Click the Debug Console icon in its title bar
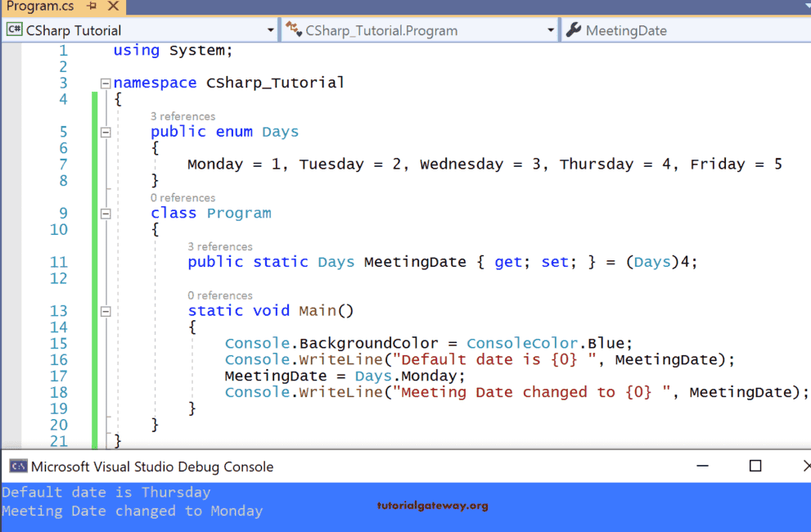This screenshot has height=532, width=811. [17, 466]
